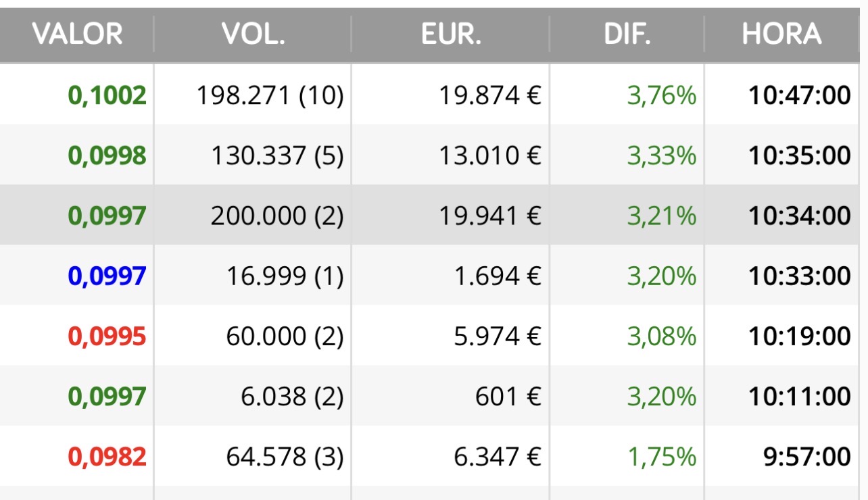Select the blue 0,0997 price value
Image resolution: width=868 pixels, height=500 pixels.
107,276
